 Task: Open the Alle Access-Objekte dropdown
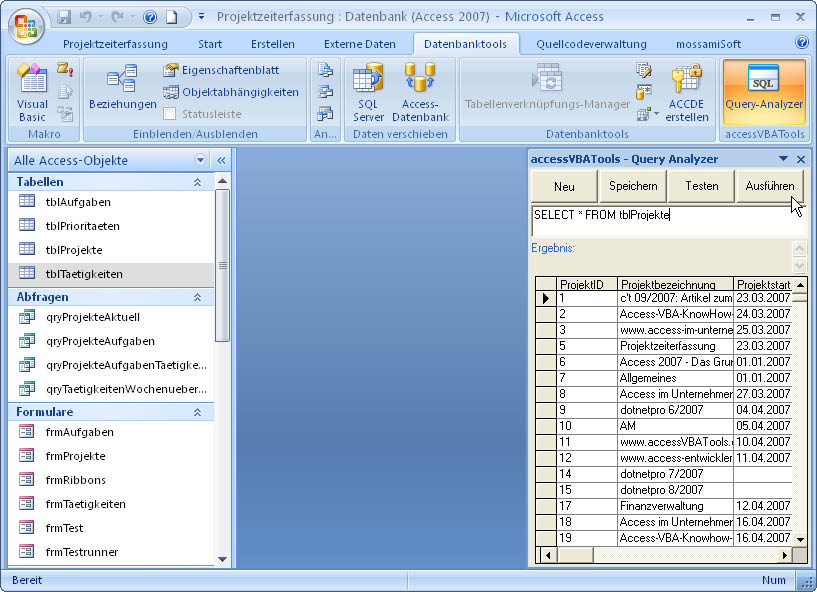click(200, 160)
